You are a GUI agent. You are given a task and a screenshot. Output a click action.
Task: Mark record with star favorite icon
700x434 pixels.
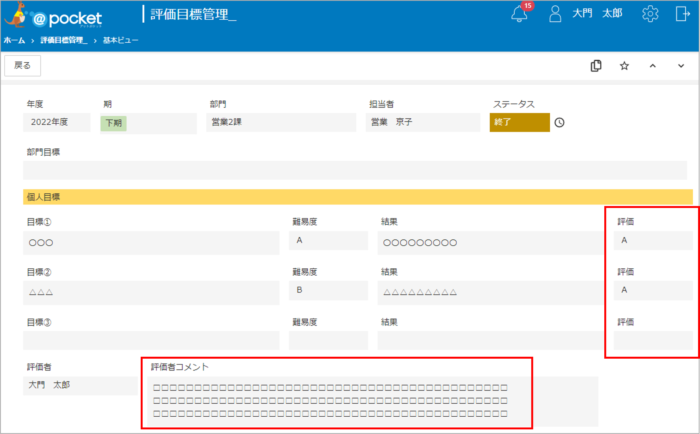coord(624,66)
